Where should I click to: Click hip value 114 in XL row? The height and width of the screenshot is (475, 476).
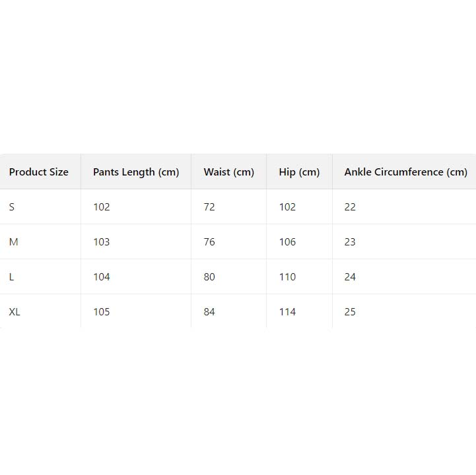(x=287, y=312)
